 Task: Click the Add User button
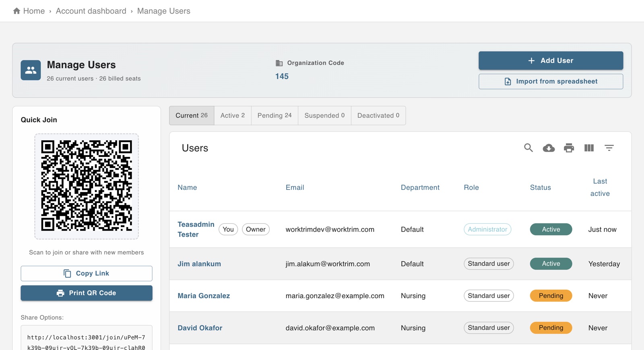click(x=551, y=60)
